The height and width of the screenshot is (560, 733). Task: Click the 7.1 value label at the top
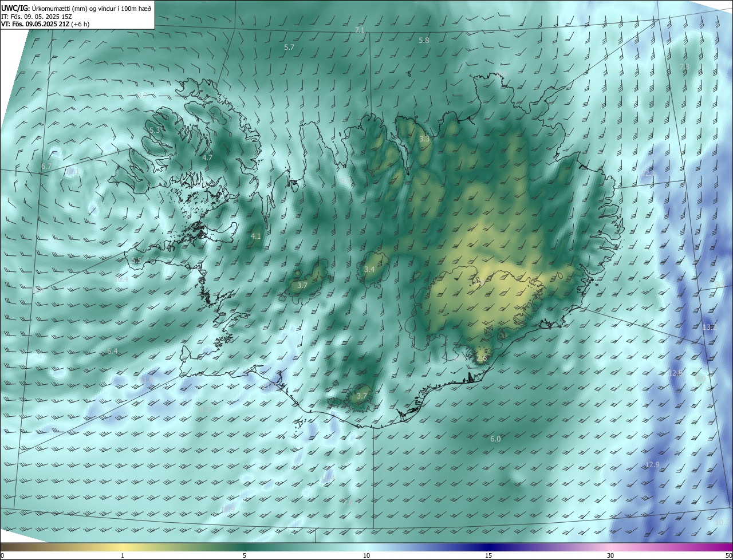[360, 29]
